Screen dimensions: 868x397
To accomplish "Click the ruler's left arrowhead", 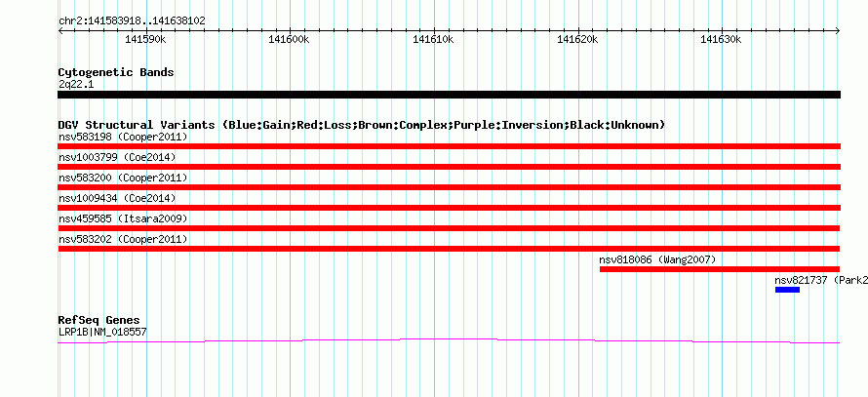I will click(x=60, y=31).
